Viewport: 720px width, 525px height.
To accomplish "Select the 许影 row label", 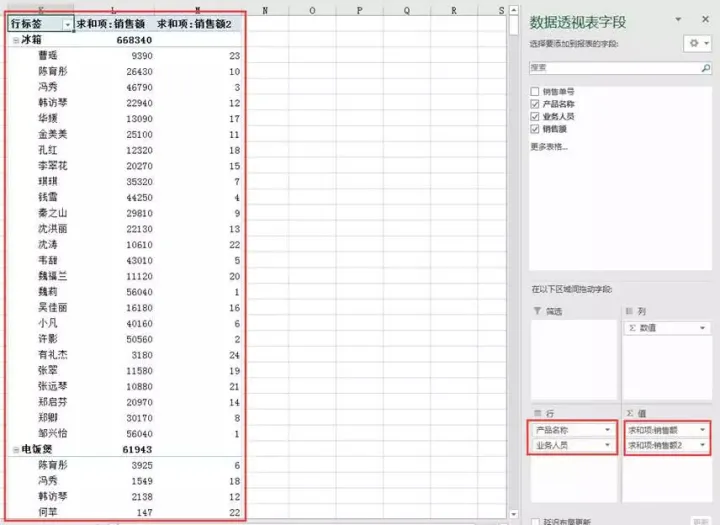I will (x=48, y=339).
